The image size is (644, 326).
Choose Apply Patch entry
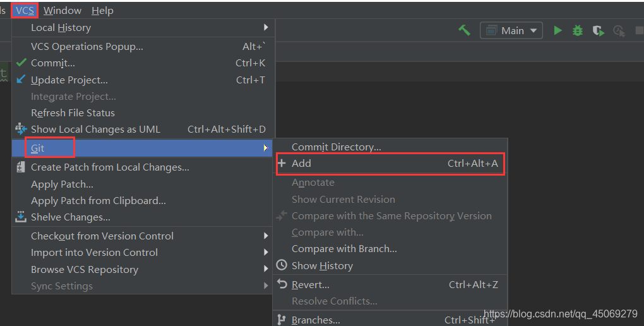(x=143, y=184)
